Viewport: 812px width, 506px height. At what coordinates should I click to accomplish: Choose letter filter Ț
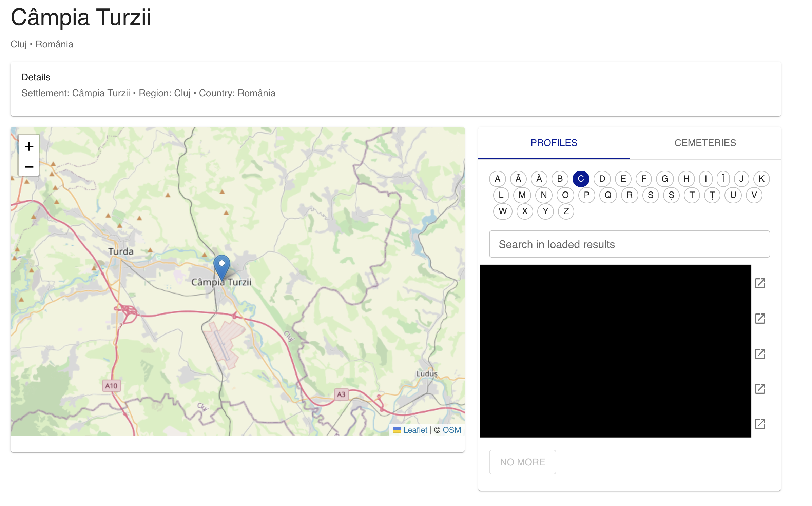[712, 195]
